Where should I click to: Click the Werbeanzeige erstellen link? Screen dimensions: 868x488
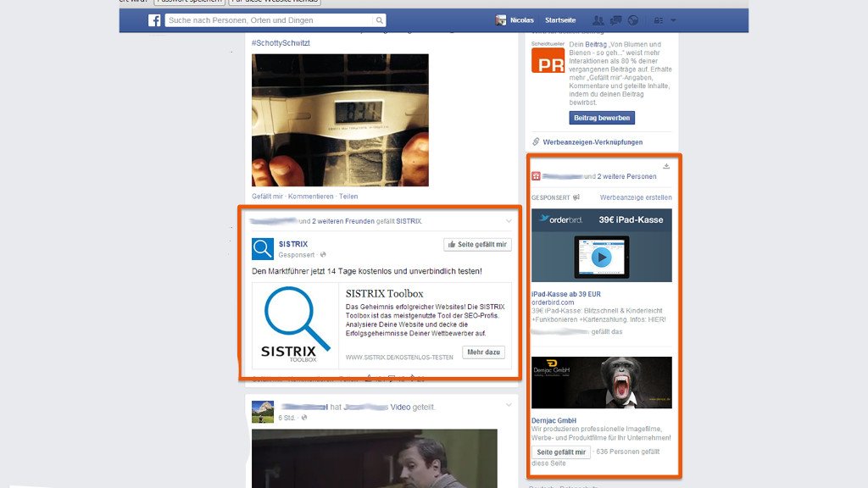(x=636, y=197)
